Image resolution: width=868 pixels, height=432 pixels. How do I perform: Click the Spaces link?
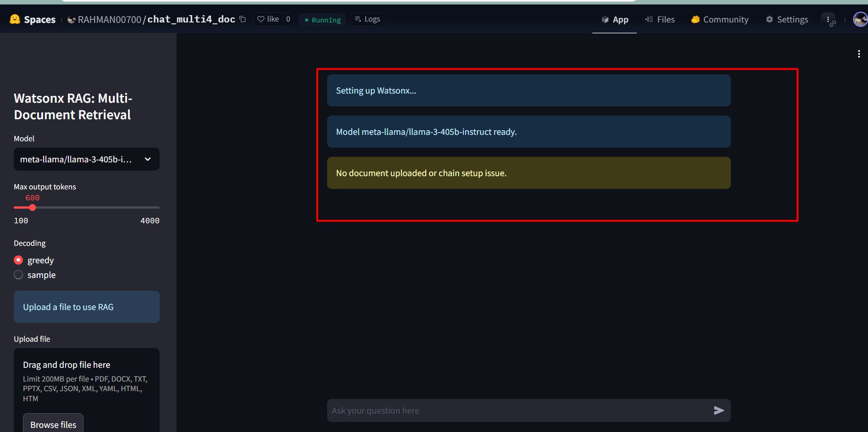pyautogui.click(x=39, y=20)
